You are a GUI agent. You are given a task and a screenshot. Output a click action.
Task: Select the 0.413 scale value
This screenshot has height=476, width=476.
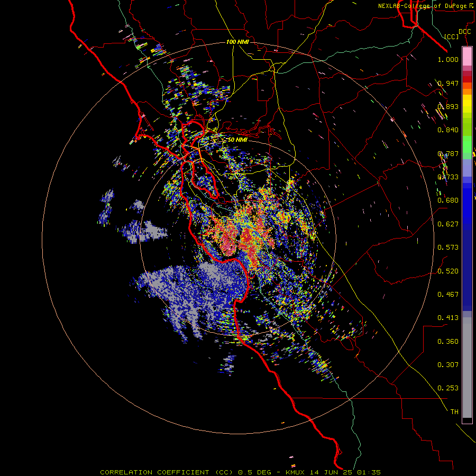pyautogui.click(x=448, y=318)
